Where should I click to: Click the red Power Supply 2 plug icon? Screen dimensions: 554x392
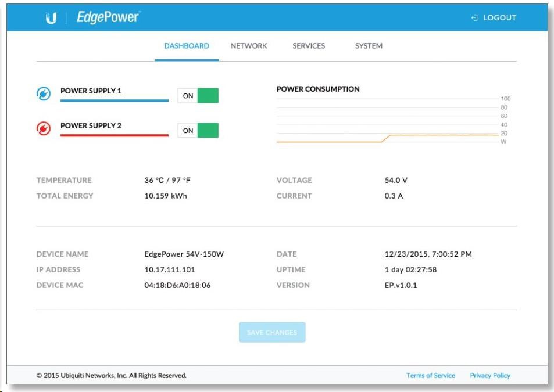[x=44, y=130]
